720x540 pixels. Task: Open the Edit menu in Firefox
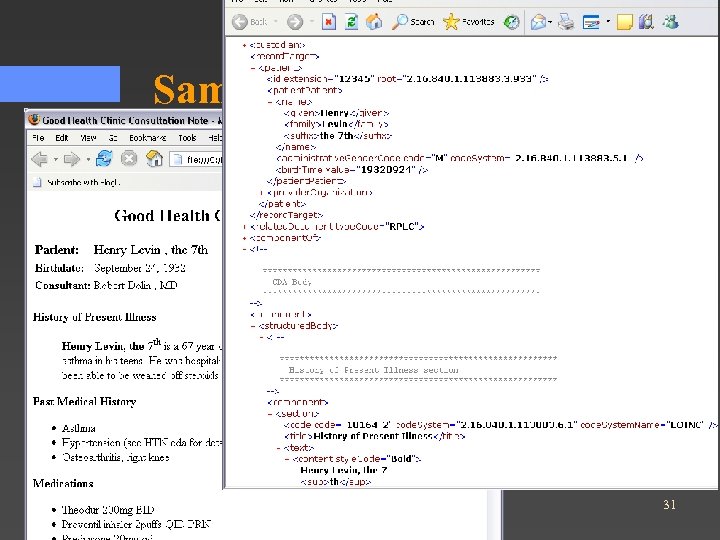point(62,138)
